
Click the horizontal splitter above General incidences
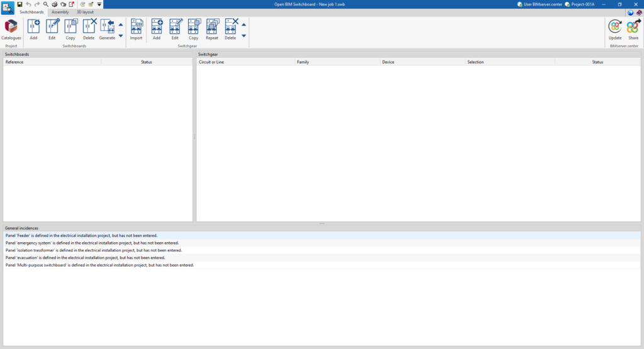(x=322, y=223)
